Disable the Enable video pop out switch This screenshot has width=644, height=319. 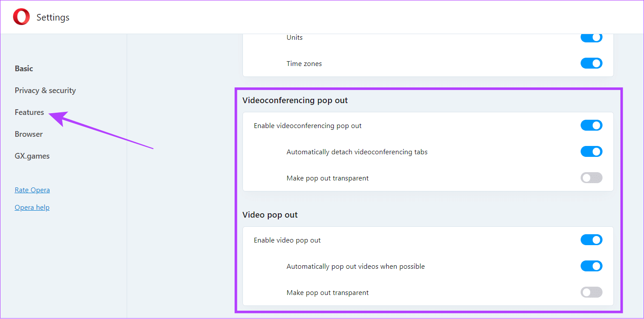point(592,240)
